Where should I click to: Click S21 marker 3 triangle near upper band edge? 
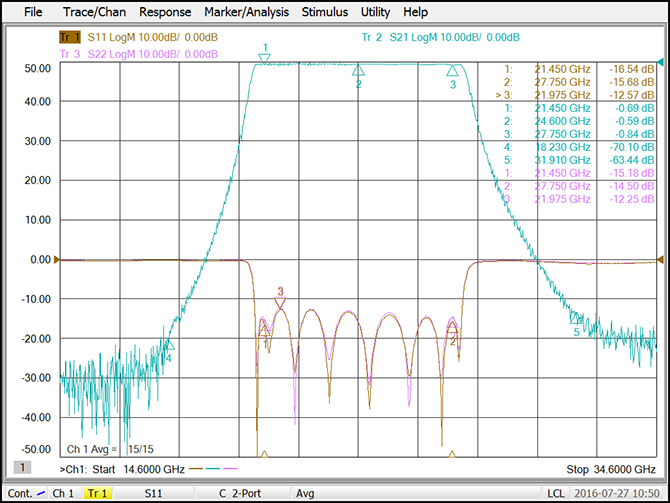pos(452,70)
